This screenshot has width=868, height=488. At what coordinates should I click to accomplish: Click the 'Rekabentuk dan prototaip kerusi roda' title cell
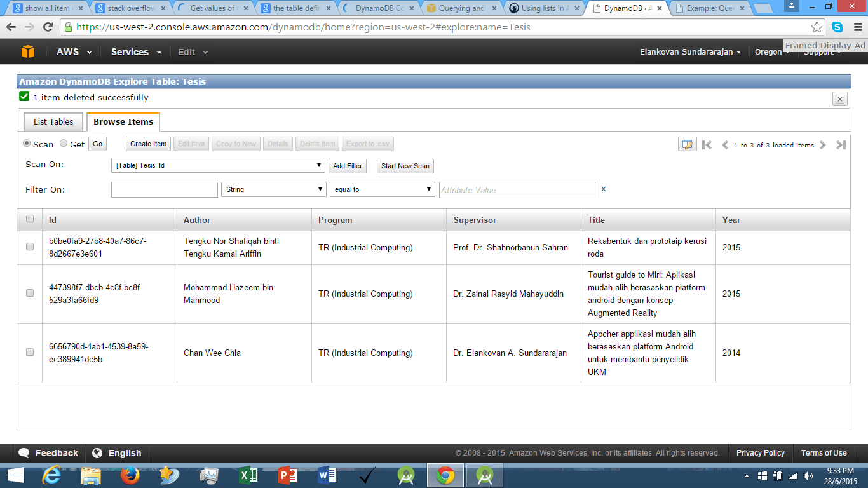(x=647, y=247)
